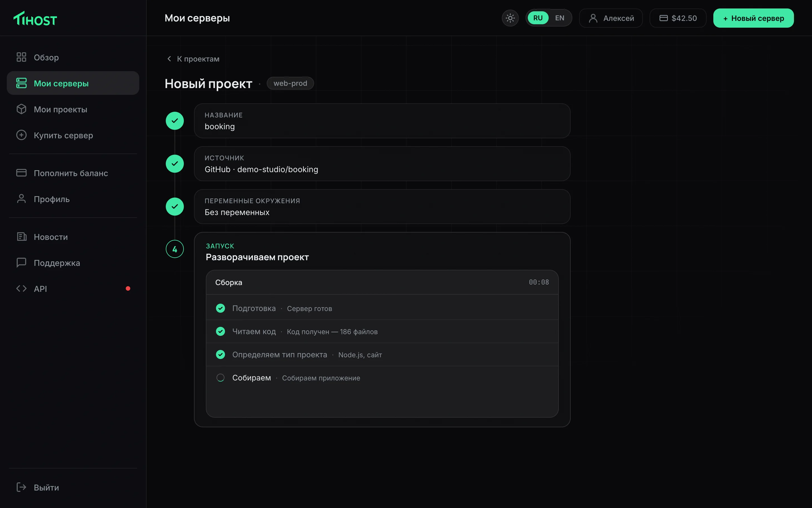Click the web-prod server badge

pos(290,83)
